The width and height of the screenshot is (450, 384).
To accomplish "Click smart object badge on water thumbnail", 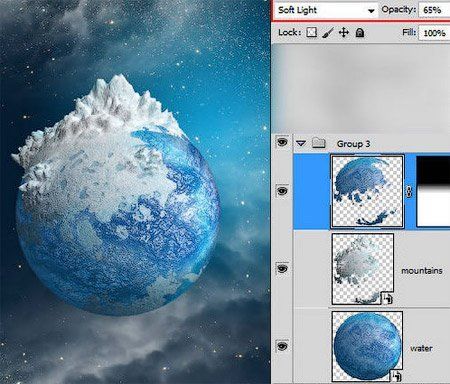I will pos(396,375).
